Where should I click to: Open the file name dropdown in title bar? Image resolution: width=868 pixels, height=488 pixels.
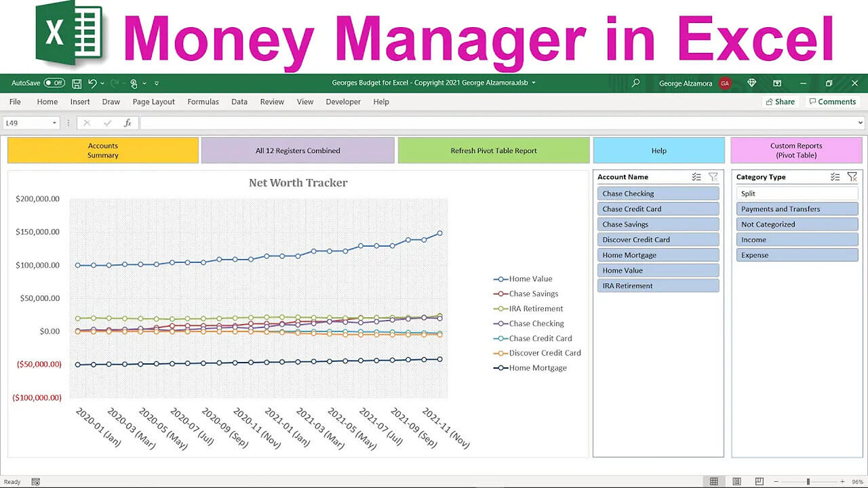[x=534, y=83]
